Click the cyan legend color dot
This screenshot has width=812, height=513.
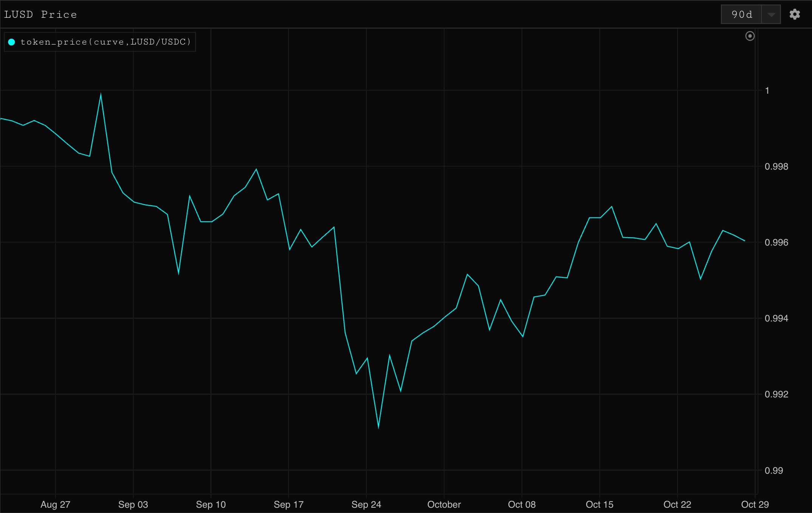pos(12,42)
